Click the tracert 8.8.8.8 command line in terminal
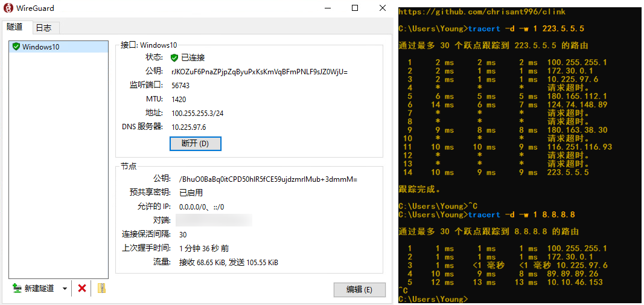The image size is (644, 305). click(x=486, y=214)
